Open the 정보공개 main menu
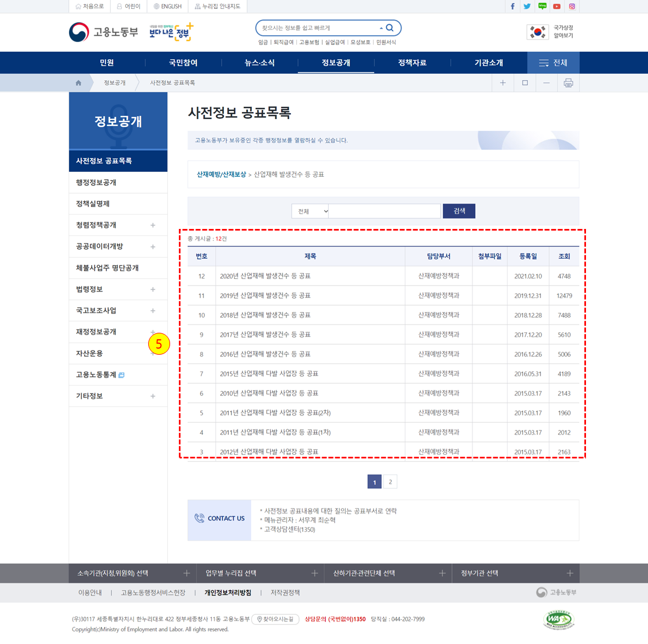Image resolution: width=648 pixels, height=644 pixels. 336,63
